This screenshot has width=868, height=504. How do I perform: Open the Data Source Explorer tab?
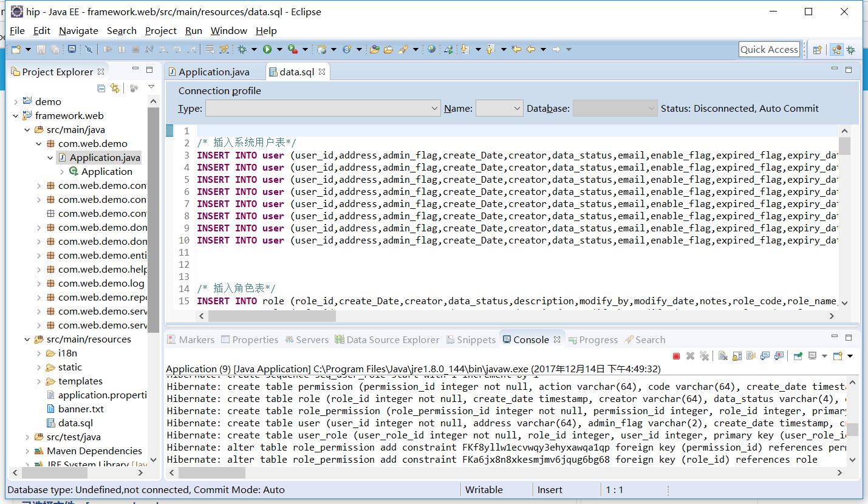coord(387,340)
